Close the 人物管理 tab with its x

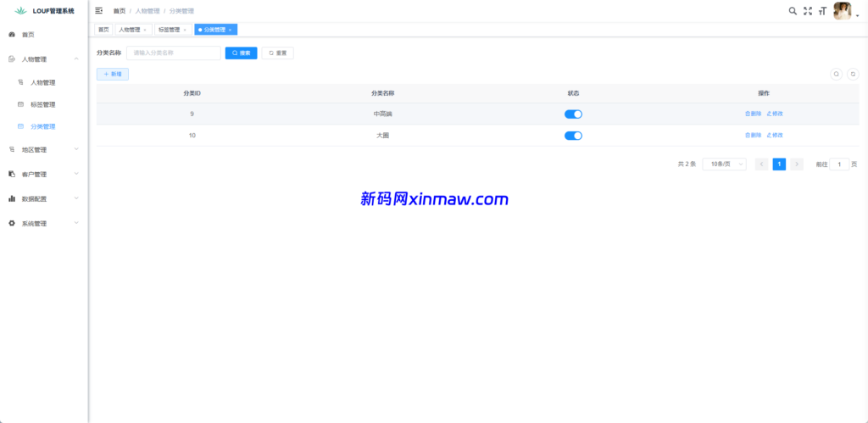pyautogui.click(x=145, y=30)
